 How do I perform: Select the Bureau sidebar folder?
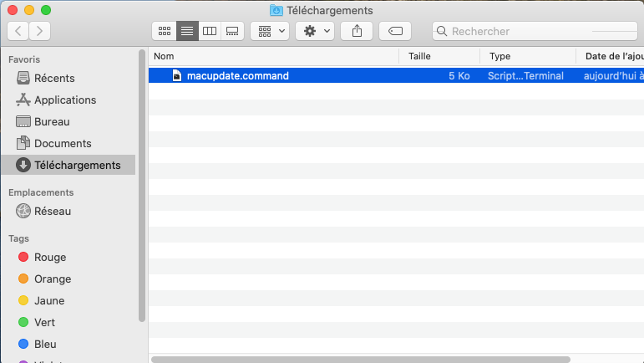[x=51, y=121]
